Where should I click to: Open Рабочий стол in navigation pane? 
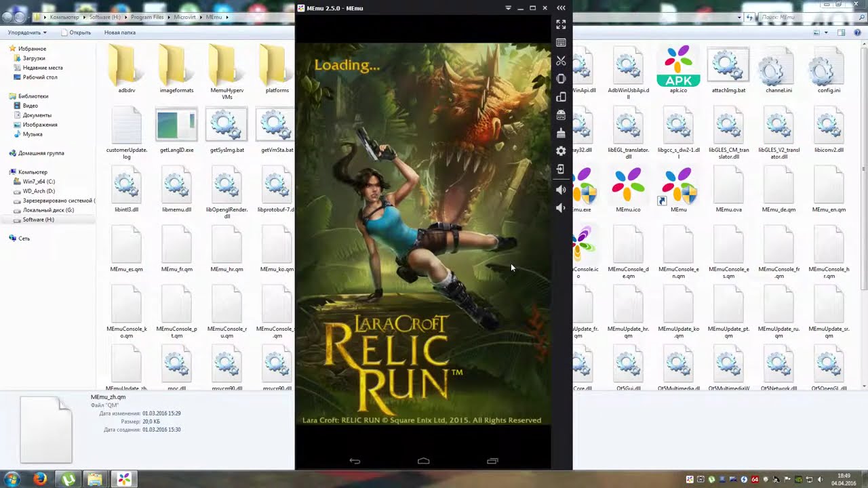(40, 77)
